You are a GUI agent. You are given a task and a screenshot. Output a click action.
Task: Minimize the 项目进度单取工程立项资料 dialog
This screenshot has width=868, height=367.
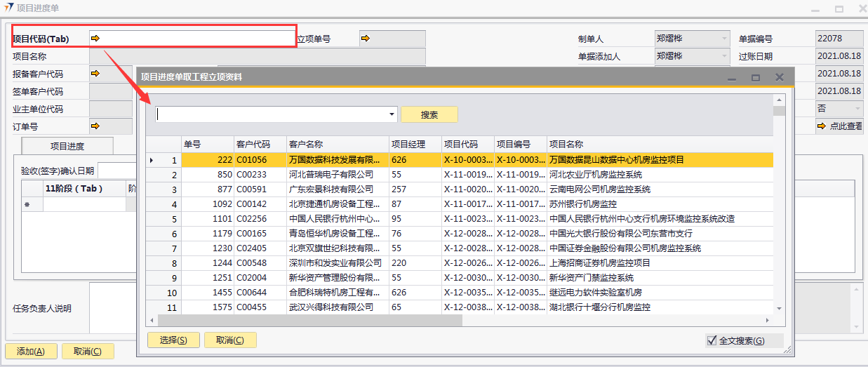point(733,78)
